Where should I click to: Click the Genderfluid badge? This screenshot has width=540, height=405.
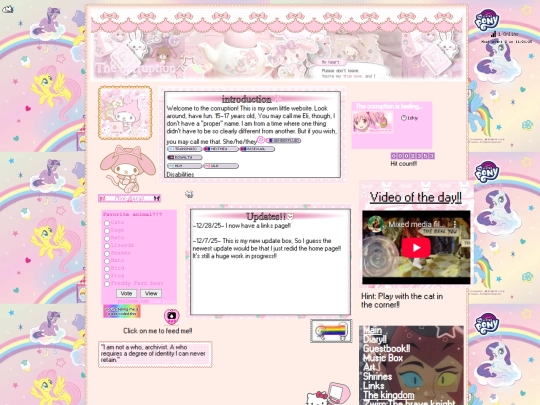(x=283, y=141)
